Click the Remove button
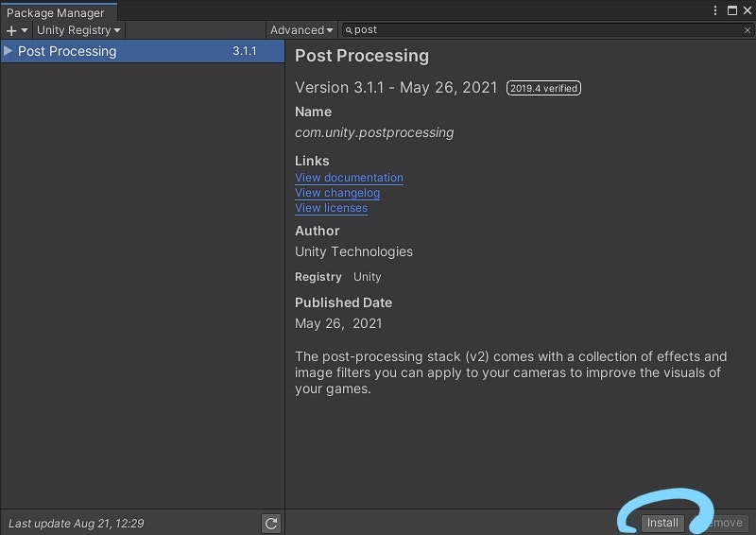The image size is (756, 535). pyautogui.click(x=721, y=523)
